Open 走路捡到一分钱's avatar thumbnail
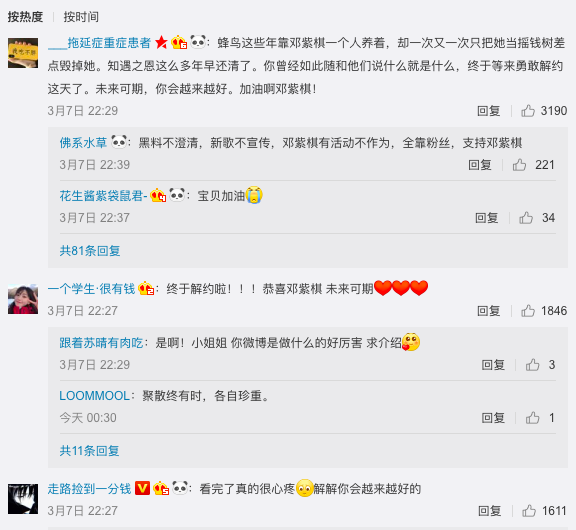Screen dimensions: 576x530 (23, 499)
